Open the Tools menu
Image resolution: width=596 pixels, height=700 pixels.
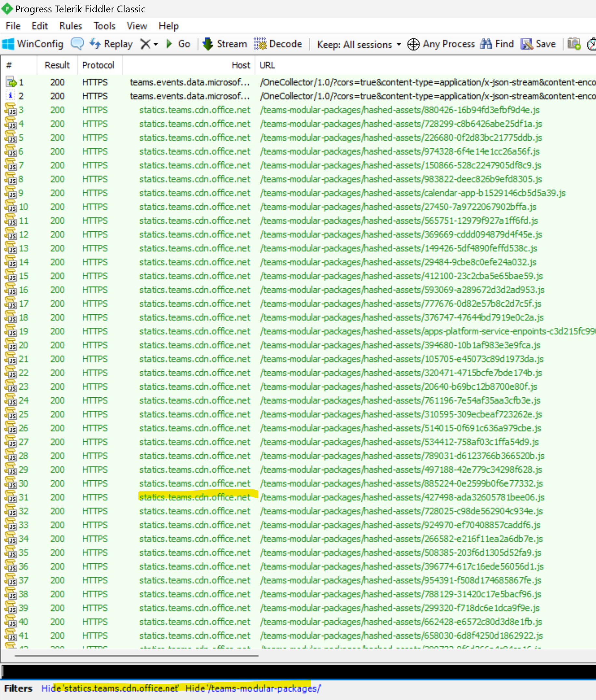tap(104, 26)
